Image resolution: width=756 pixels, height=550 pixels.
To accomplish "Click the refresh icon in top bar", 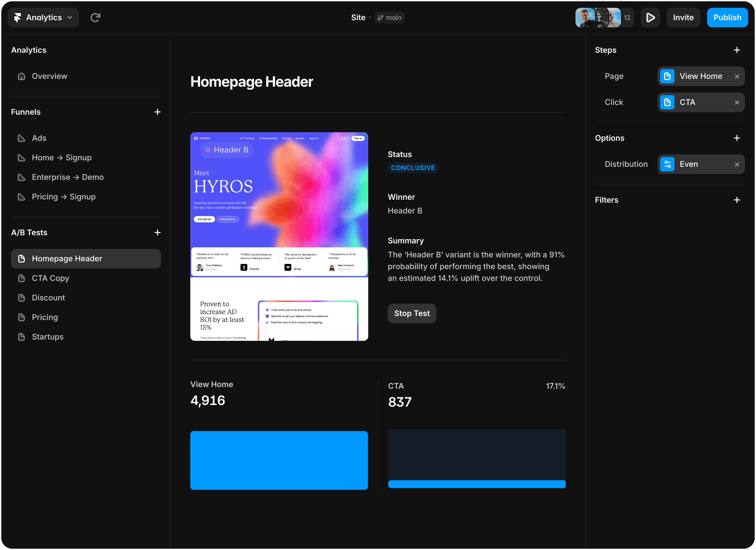I will coord(95,18).
